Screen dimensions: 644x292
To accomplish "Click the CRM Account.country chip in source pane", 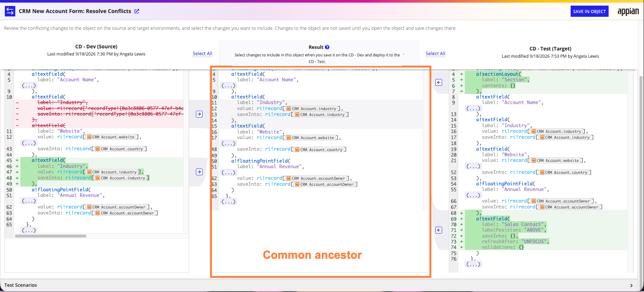I will 119,149.
